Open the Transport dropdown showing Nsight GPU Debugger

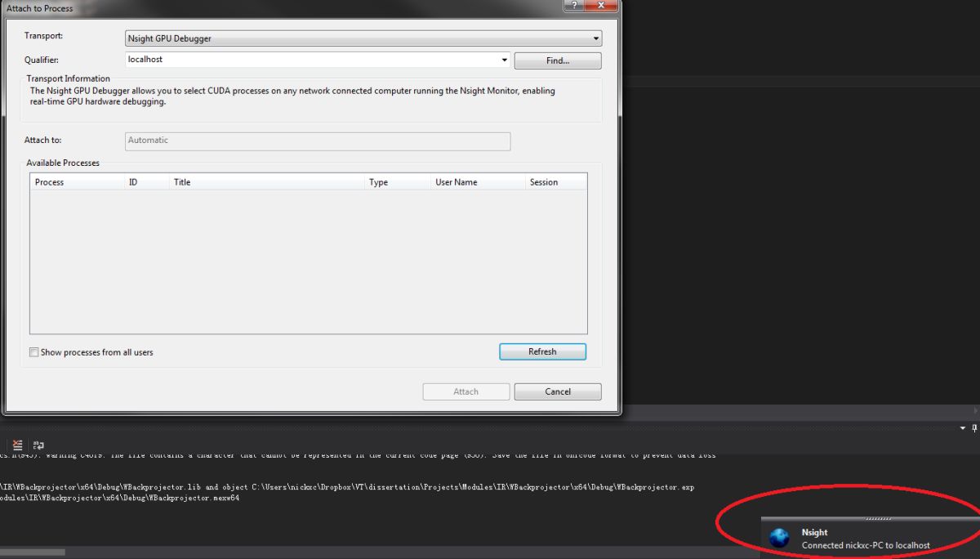[363, 38]
